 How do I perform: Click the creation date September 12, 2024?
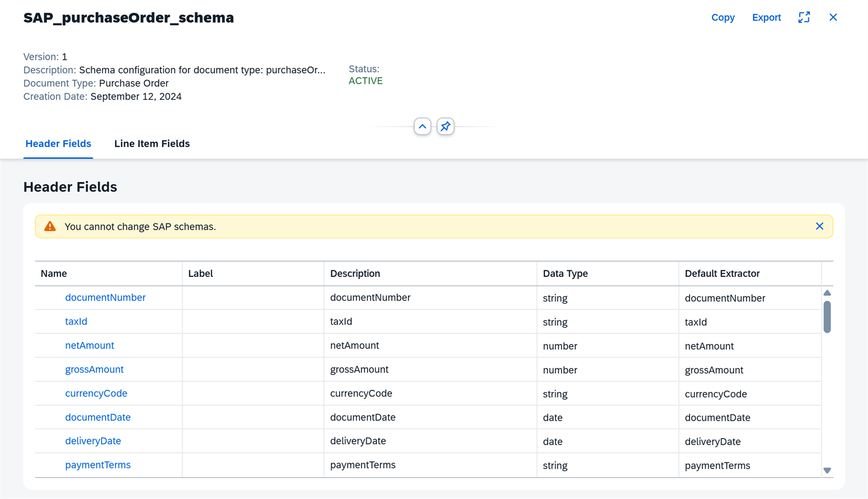point(136,97)
